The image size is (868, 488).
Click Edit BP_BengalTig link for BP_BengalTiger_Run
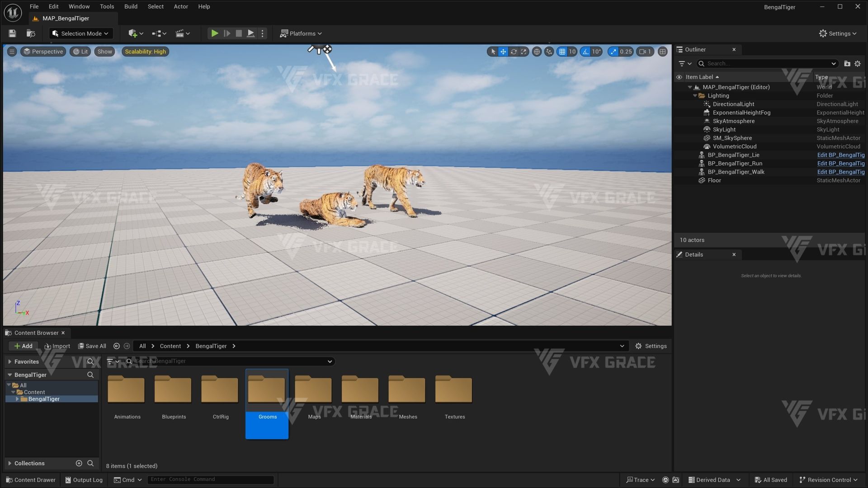coord(840,164)
